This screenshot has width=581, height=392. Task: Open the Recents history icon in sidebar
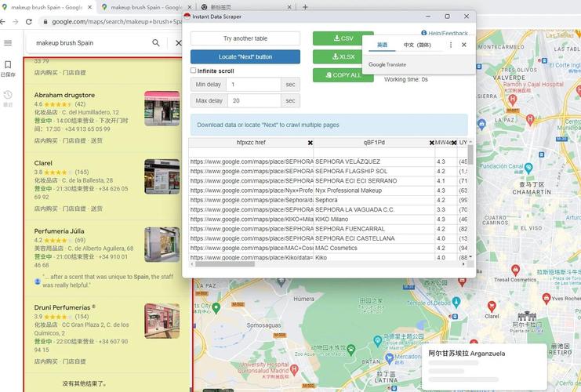tap(8, 95)
